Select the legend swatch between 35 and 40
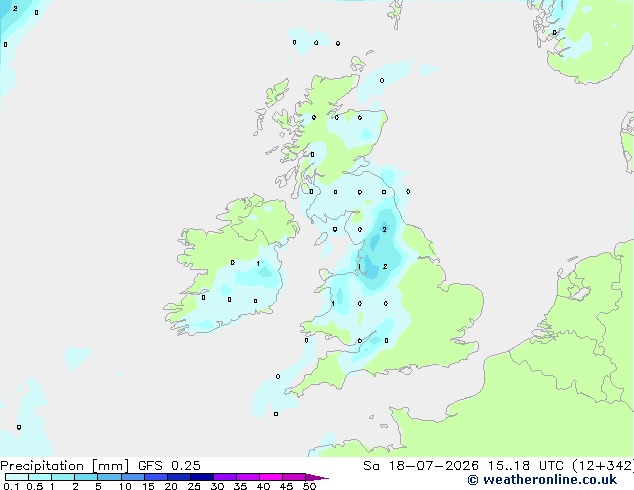 pyautogui.click(x=248, y=477)
